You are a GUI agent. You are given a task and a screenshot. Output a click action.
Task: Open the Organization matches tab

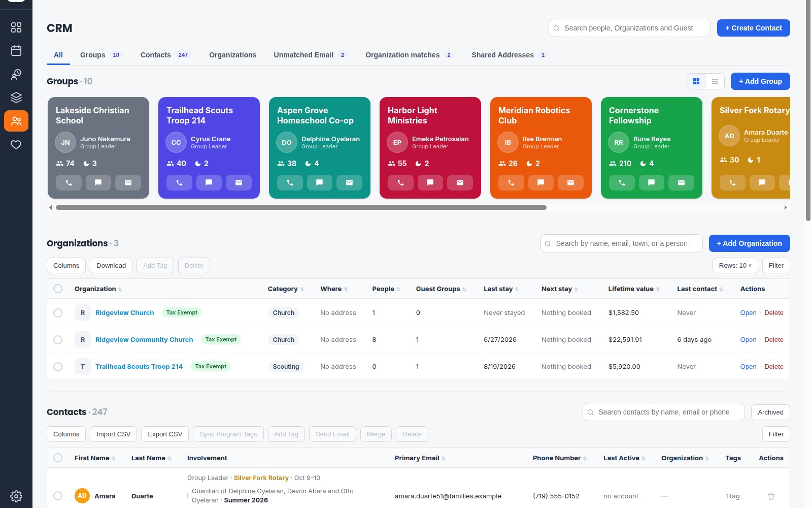[x=409, y=55]
